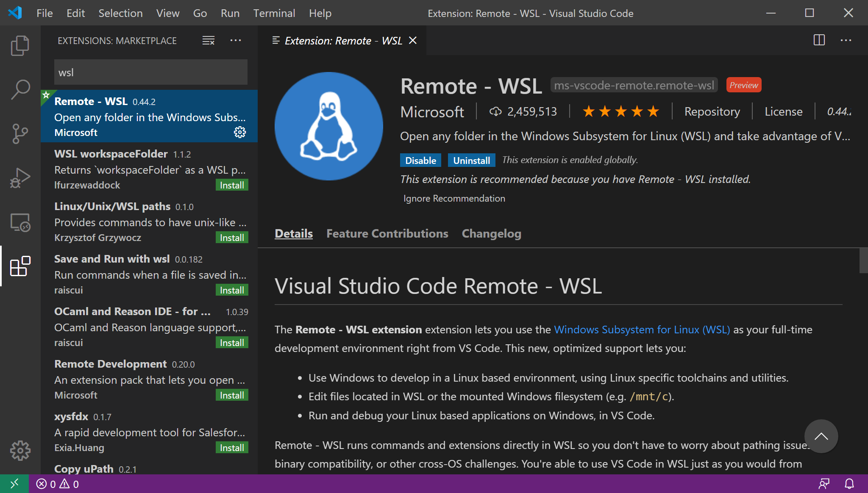Switch to the Feature Contributions tab
This screenshot has height=493, width=868.
(x=387, y=234)
